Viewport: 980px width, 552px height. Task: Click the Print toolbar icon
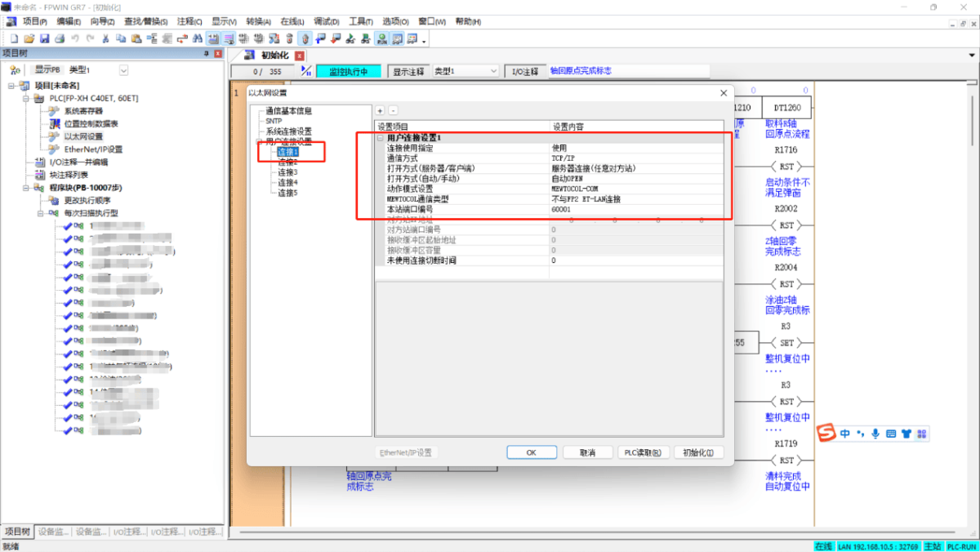(x=60, y=38)
